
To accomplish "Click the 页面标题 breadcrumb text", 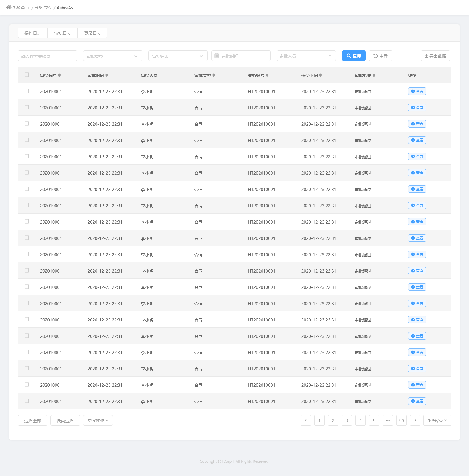I will point(65,8).
